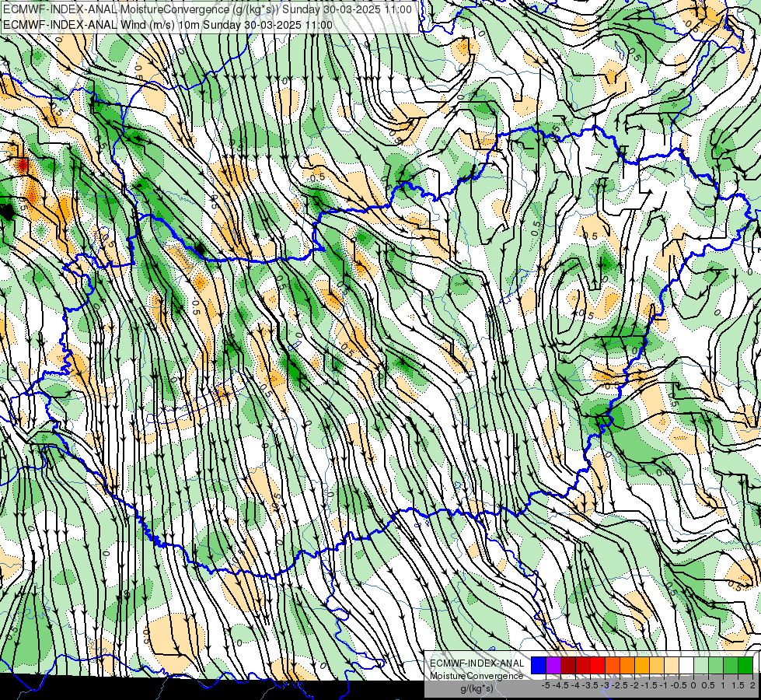This screenshot has width=761, height=700.
Task: Click the purple legend swatch
Action: click(553, 666)
